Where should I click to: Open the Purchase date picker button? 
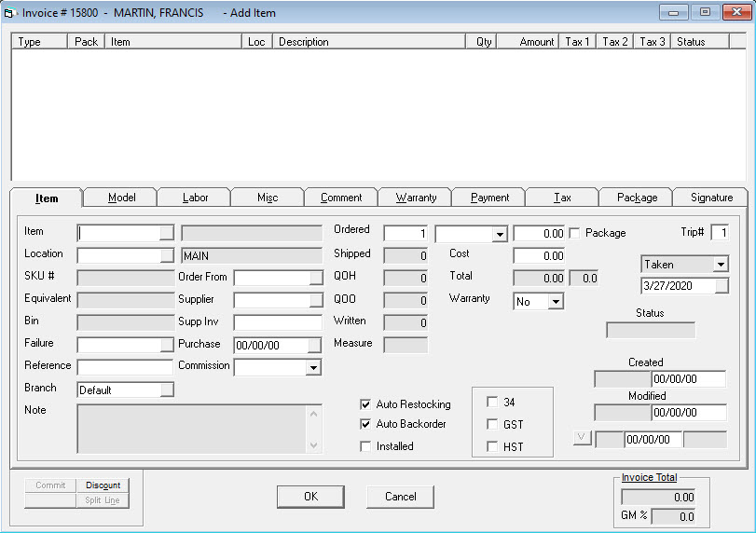(314, 345)
